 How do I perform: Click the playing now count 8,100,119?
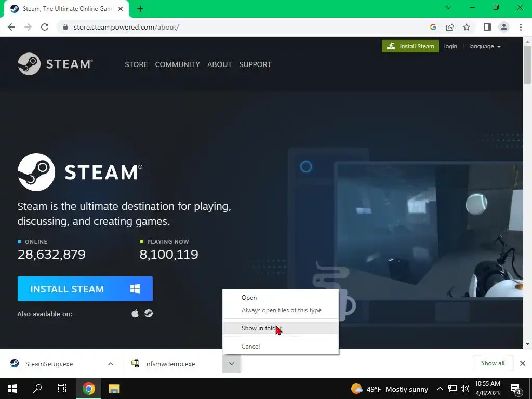click(169, 254)
